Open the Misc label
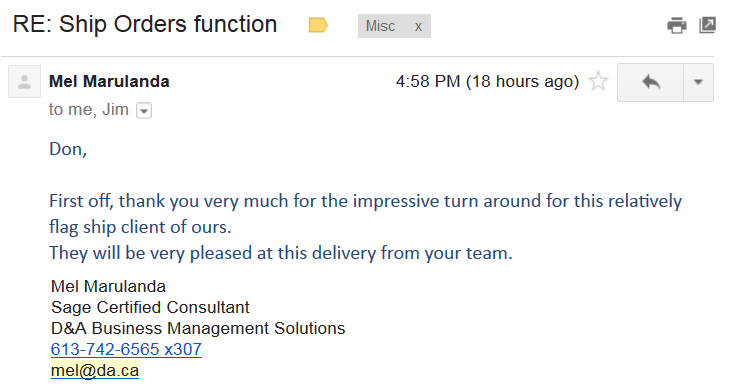The width and height of the screenshot is (735, 385). point(380,26)
